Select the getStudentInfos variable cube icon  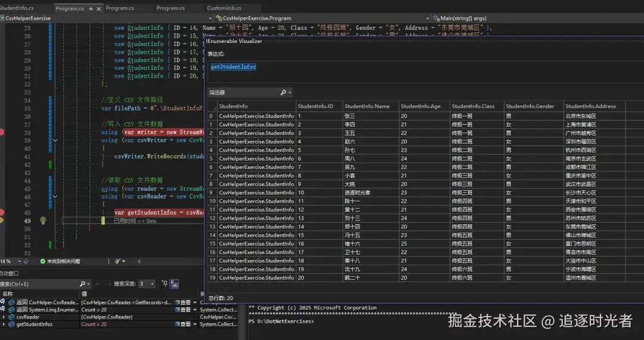point(11,324)
